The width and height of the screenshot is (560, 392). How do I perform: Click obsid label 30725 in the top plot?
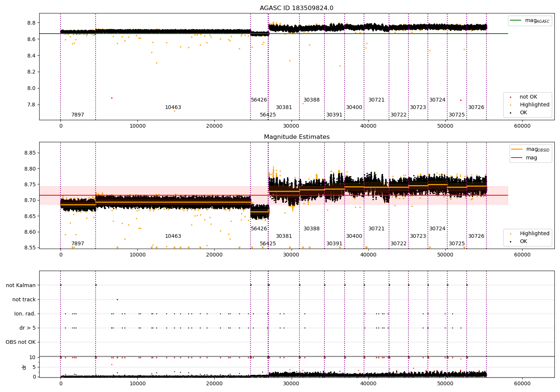pos(457,115)
